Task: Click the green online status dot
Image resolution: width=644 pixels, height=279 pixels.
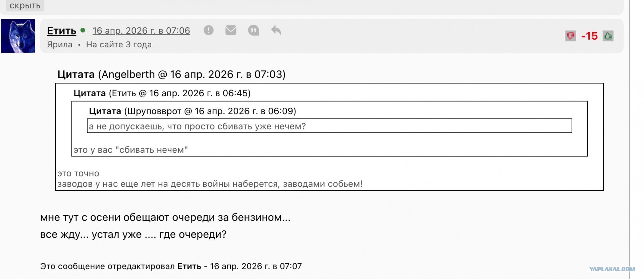Action: point(83,30)
